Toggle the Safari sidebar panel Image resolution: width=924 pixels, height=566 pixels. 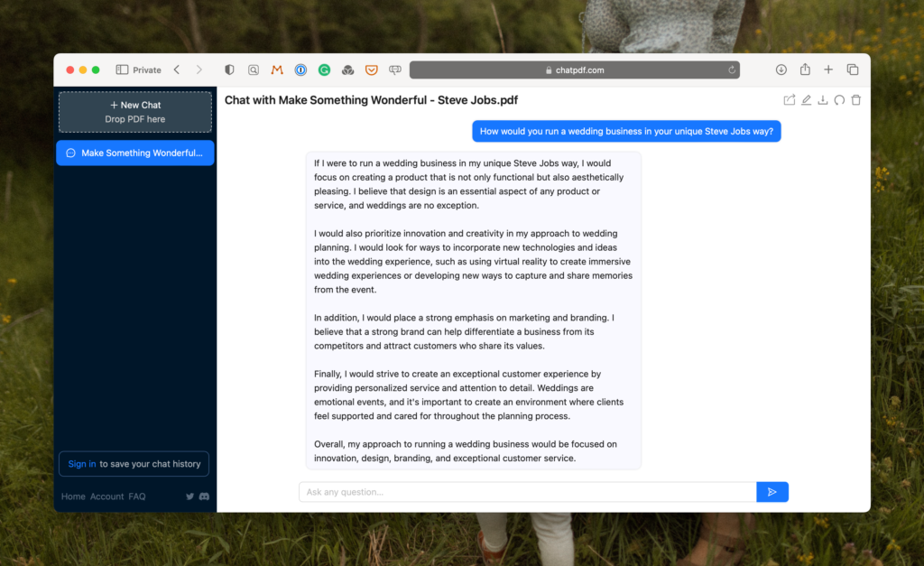[122, 70]
